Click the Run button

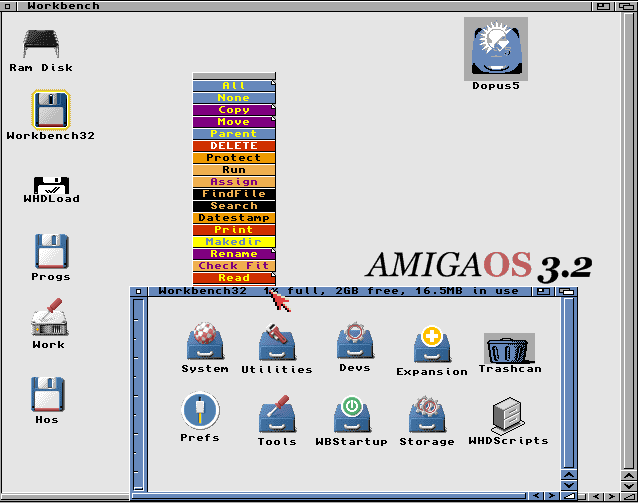click(234, 170)
